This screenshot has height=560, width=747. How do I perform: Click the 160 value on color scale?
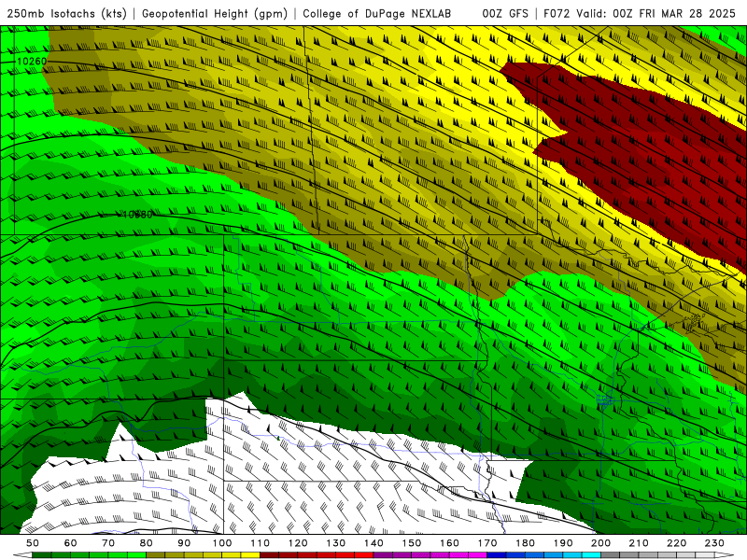click(449, 543)
